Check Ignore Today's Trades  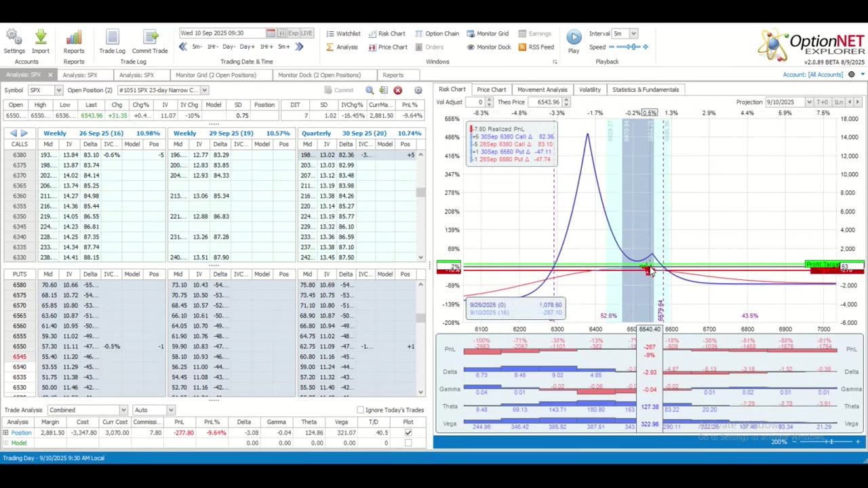tap(360, 410)
